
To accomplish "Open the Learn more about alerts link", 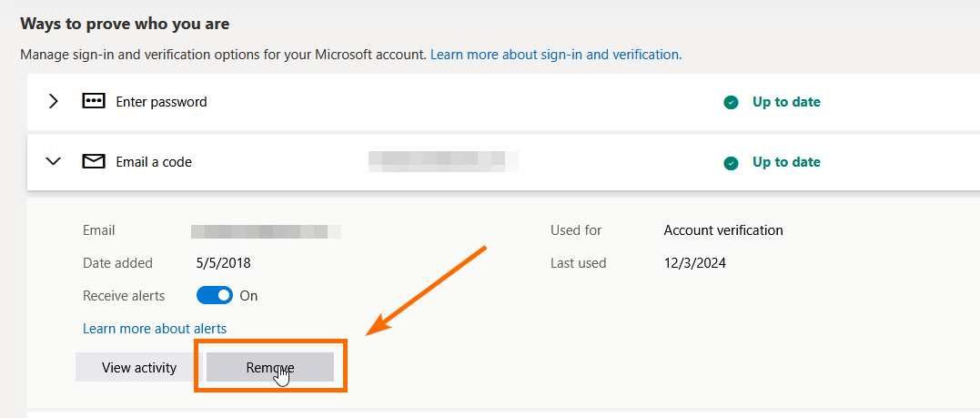I will tap(155, 328).
